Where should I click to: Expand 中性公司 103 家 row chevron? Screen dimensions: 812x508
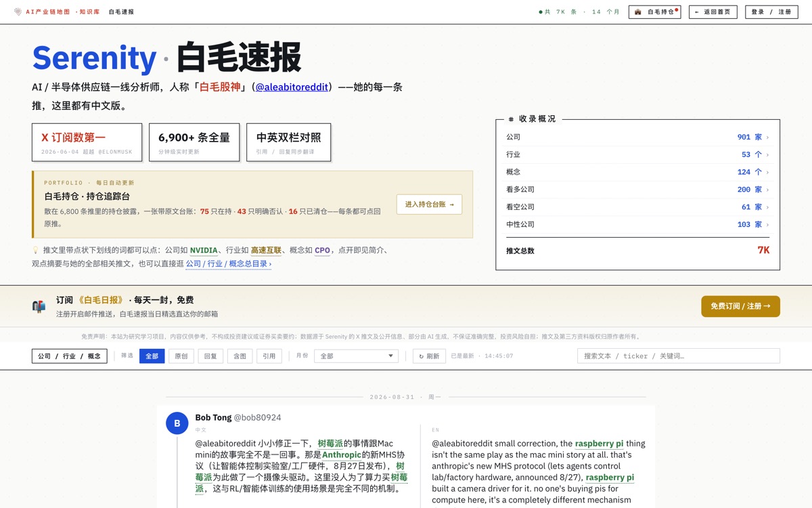[x=767, y=225]
